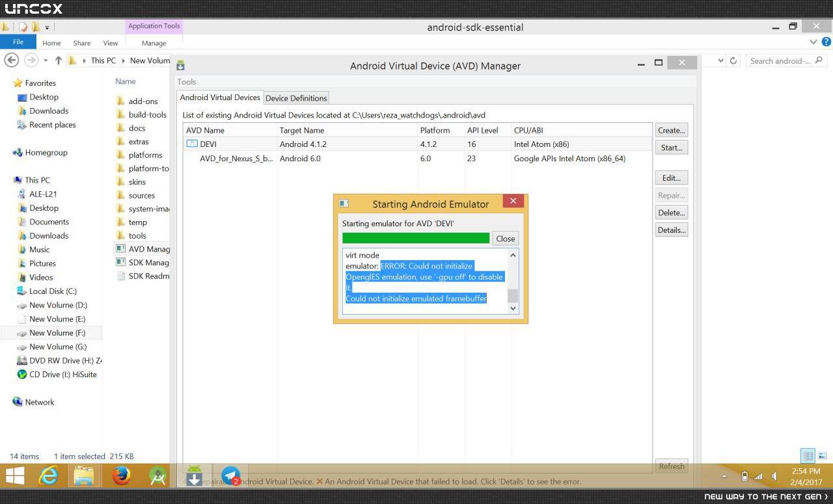Viewport: 833px width, 504px height.
Task: Click the Network icon in the navigation pane
Action: (18, 402)
